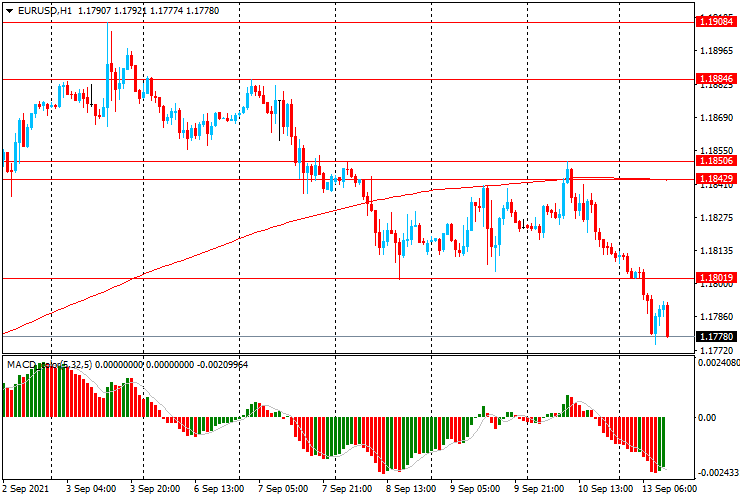
Task: Click the 6 Sep 13:00 time label
Action: coord(219,489)
